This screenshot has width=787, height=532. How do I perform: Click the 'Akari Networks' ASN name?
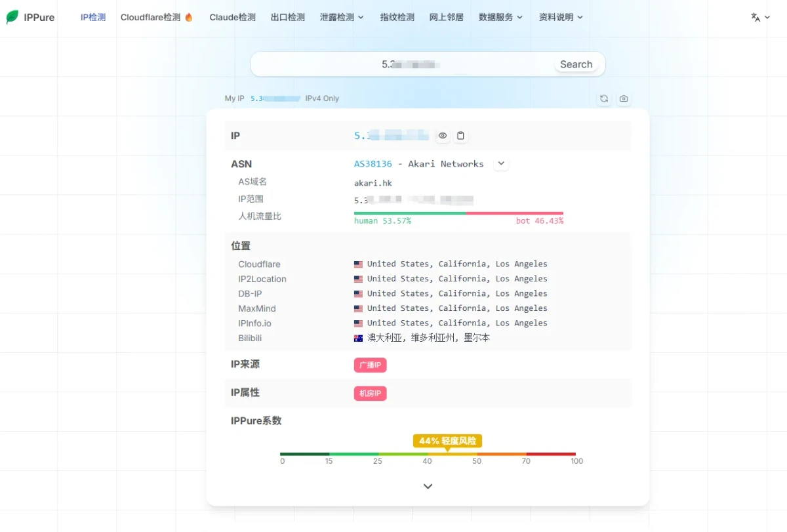click(x=446, y=164)
